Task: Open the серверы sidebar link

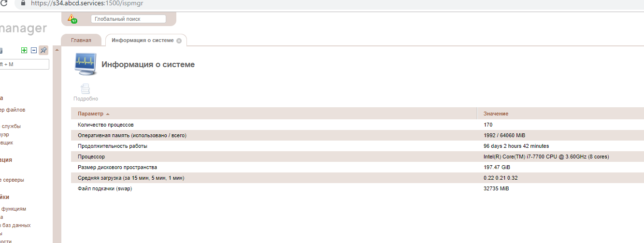Action: pos(12,180)
